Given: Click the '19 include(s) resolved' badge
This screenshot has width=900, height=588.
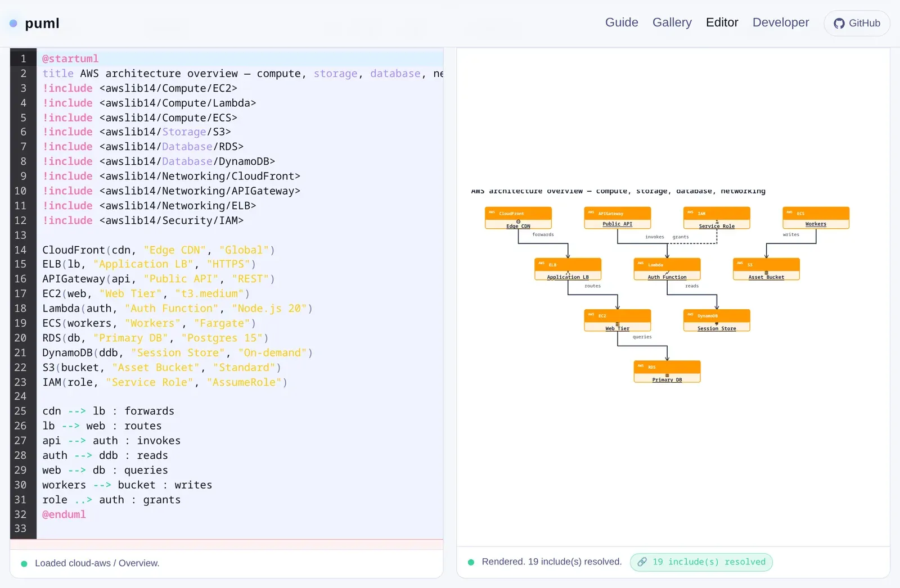Looking at the screenshot, I should pos(701,562).
